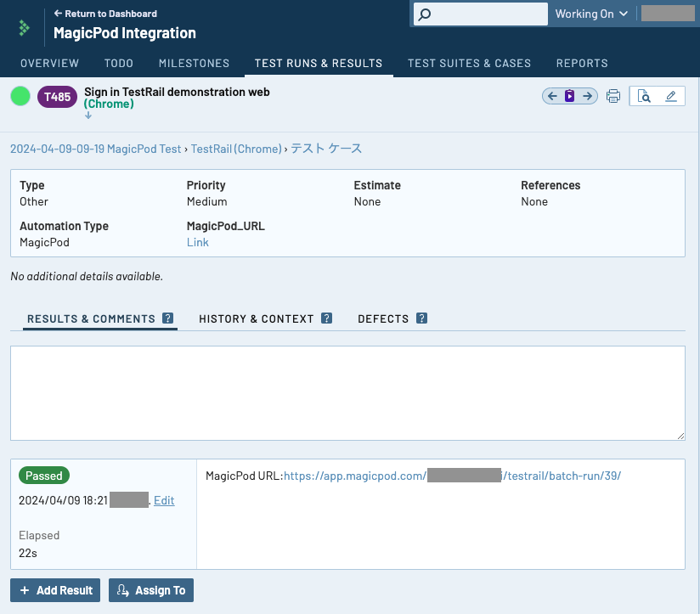Click the "(Chrome)" configuration label
This screenshot has height=614, width=700.
pos(109,104)
